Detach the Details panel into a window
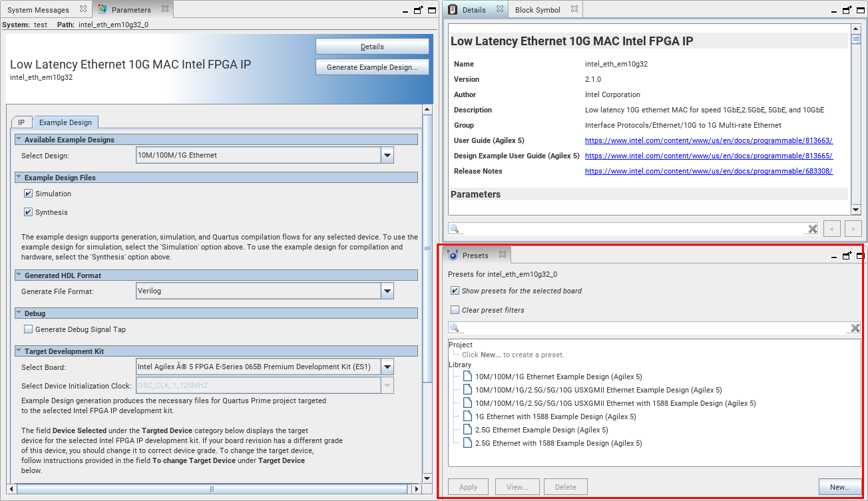 click(847, 10)
